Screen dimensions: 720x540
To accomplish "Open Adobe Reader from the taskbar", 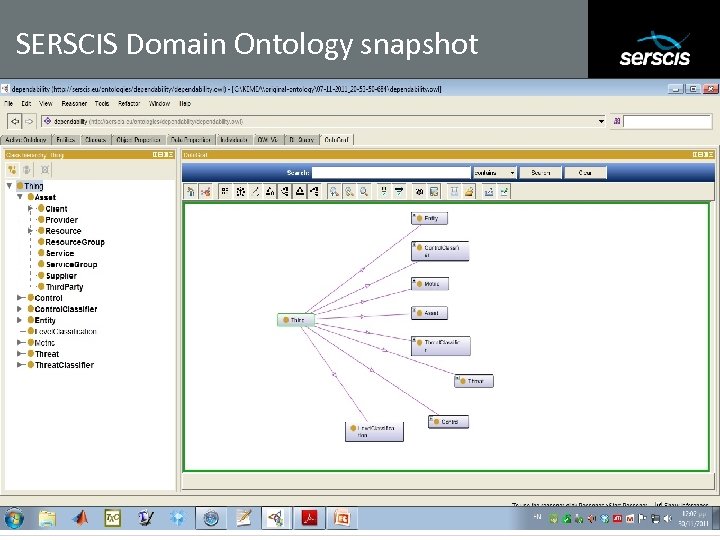I will 309,518.
